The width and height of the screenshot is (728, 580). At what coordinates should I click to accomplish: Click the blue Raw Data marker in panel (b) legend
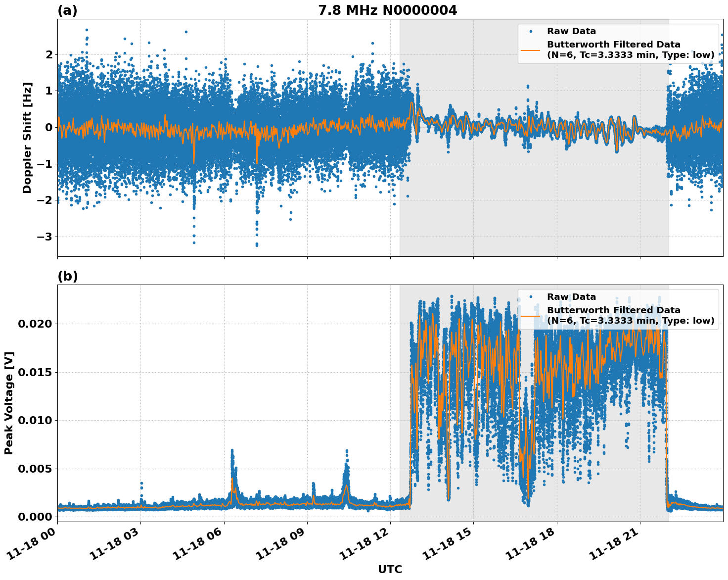[531, 297]
